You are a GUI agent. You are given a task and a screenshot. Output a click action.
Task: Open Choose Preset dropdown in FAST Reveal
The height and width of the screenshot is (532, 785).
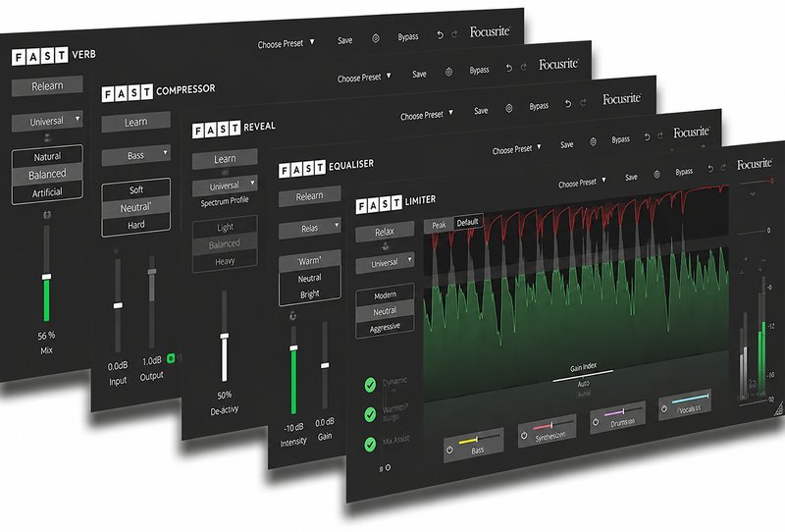tap(427, 115)
